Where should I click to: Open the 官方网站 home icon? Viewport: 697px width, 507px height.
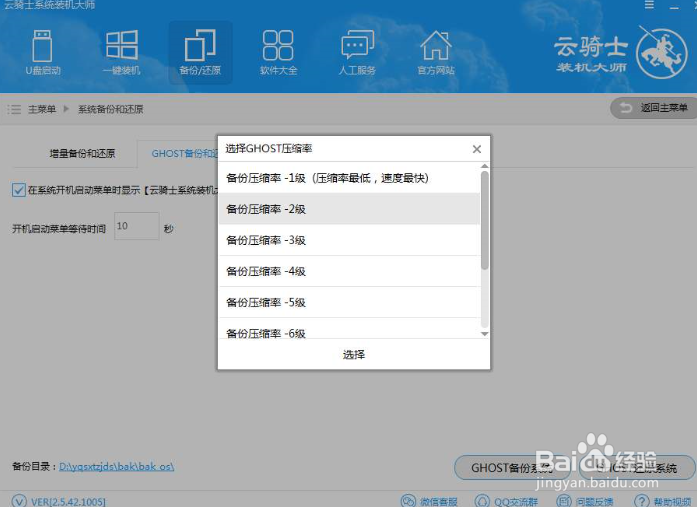(x=436, y=52)
